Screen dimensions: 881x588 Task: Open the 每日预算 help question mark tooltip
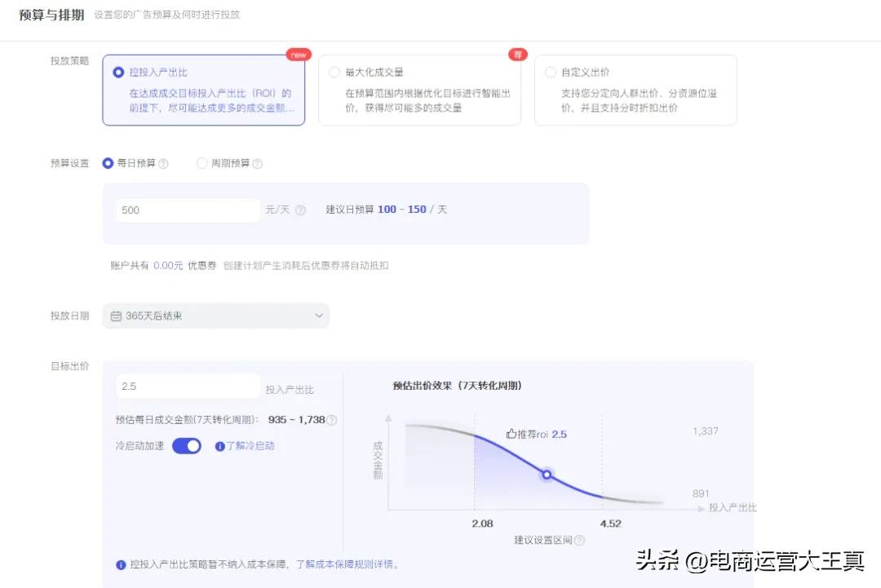coord(165,163)
